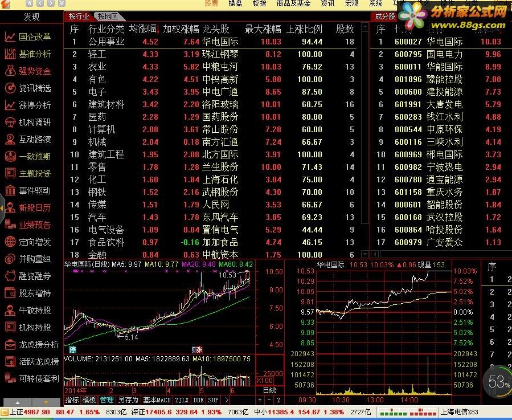This screenshot has height=420, width=512.
Task: Sort by 加权涨幅 column header
Action: [x=181, y=29]
